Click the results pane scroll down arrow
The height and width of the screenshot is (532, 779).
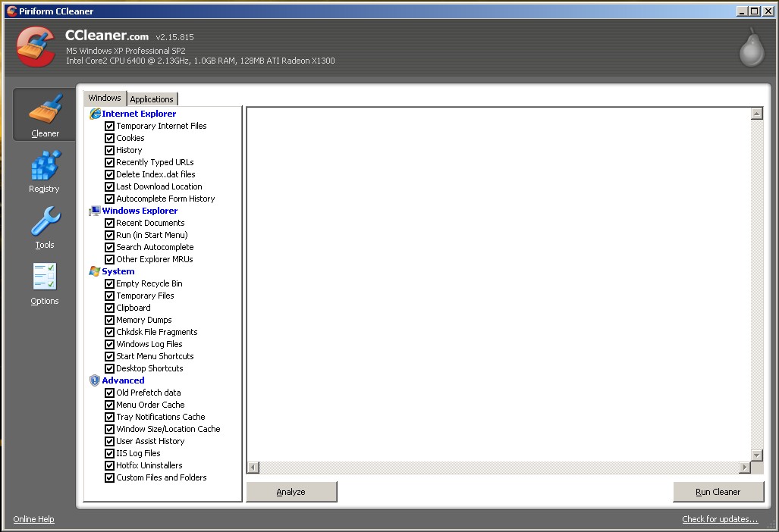pos(756,455)
